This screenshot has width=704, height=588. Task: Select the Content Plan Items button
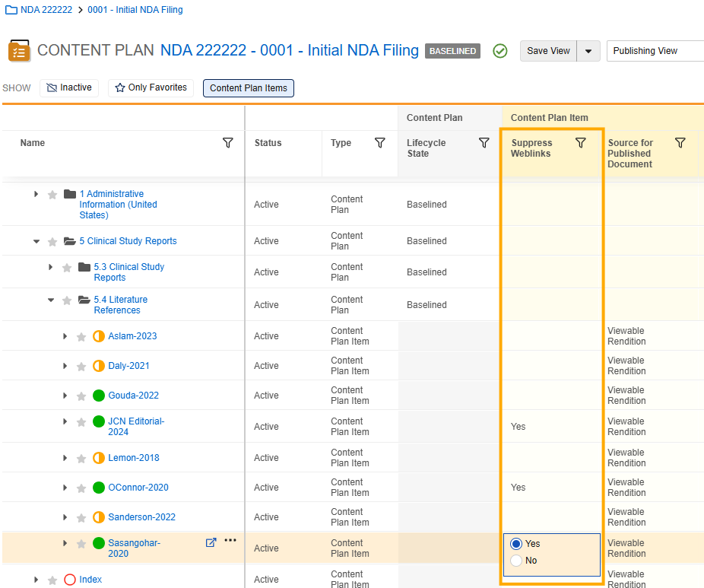coord(249,88)
